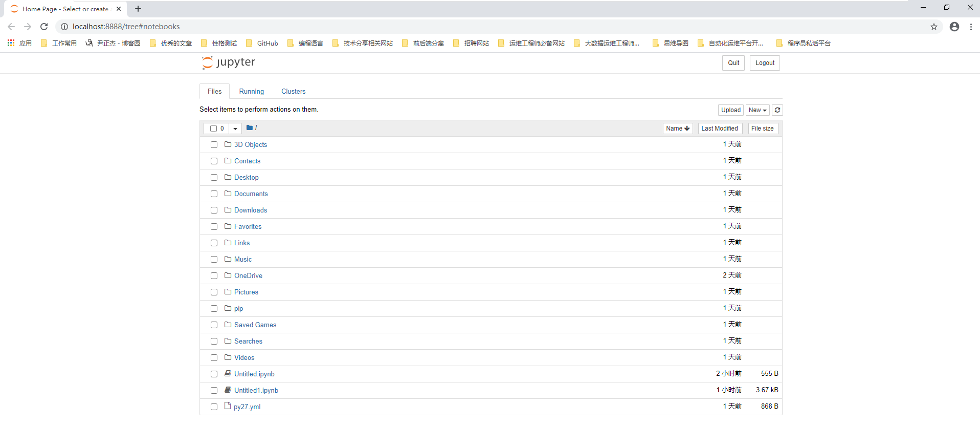Click the folder icon beside OneDrive

point(228,275)
